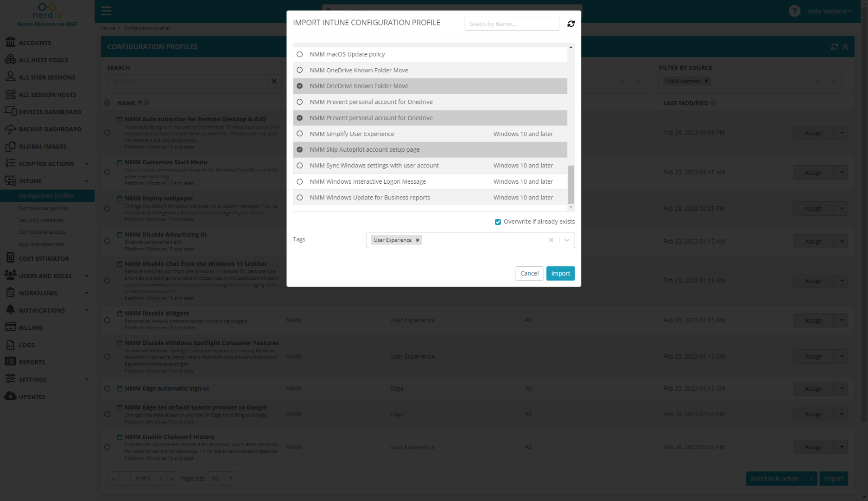Expand the Scripted Actions menu arrow
The height and width of the screenshot is (501, 868).
point(87,164)
